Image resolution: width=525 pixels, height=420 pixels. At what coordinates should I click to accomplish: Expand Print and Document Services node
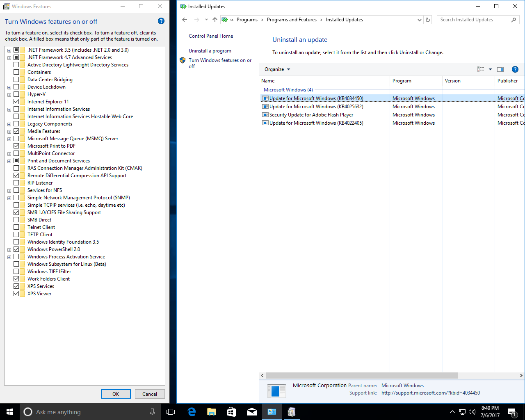9,161
